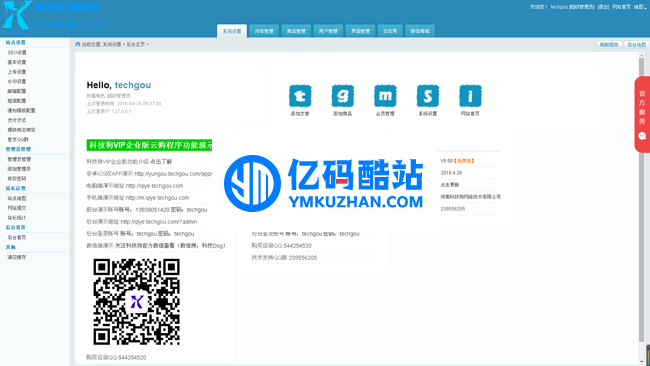Click the 技术支持QQ群 239556205 text

tap(284, 258)
